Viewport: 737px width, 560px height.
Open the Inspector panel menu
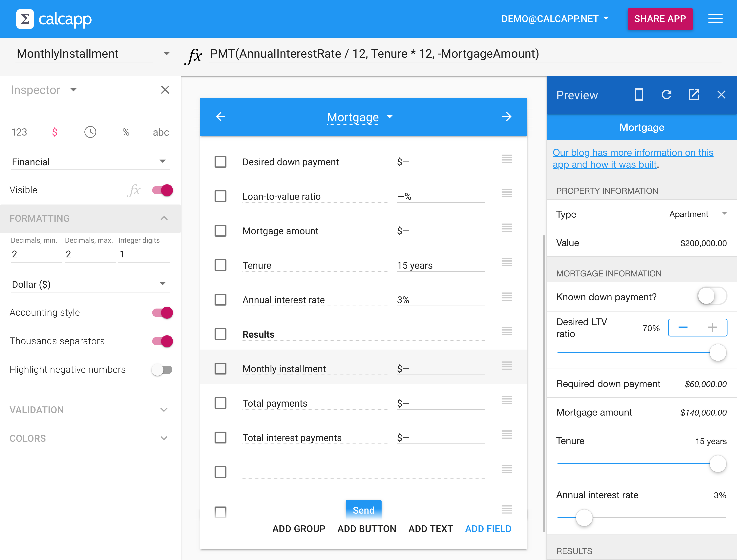[x=74, y=90]
